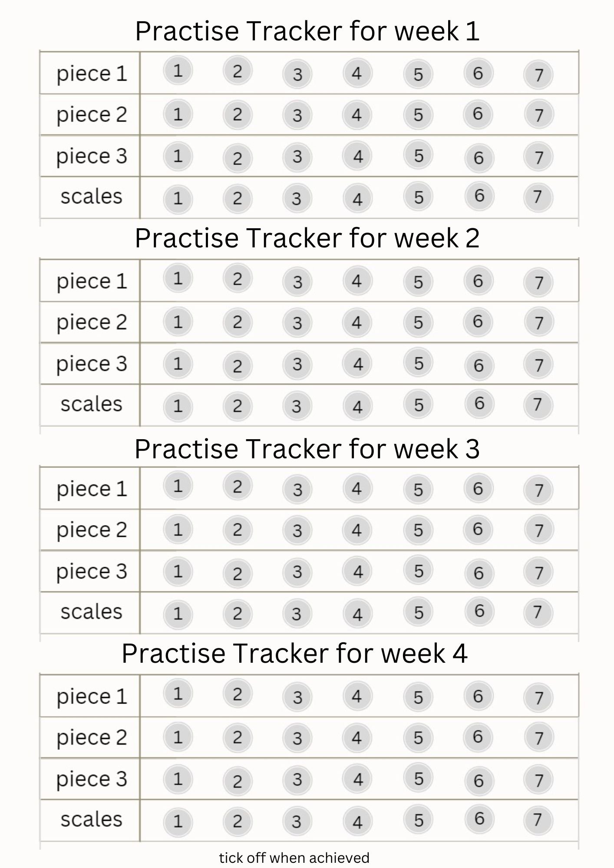Mark circle 5 for piece 3 in week 2

coord(418,363)
